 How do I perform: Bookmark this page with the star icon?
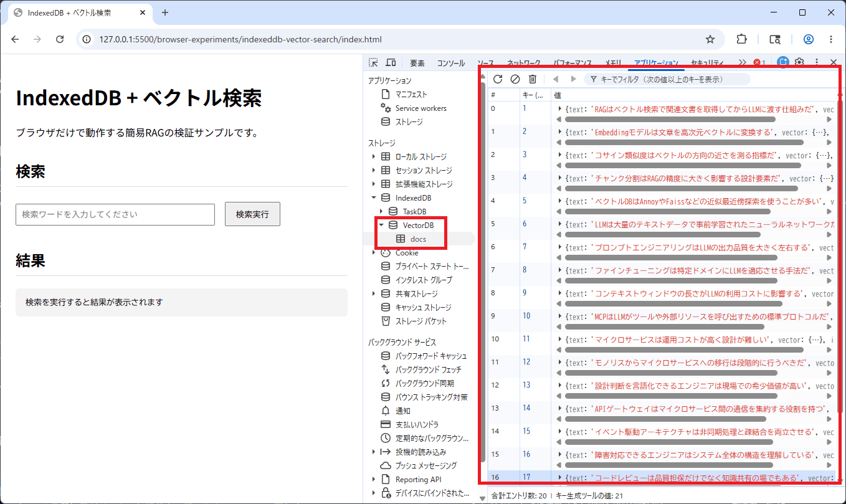tap(710, 39)
